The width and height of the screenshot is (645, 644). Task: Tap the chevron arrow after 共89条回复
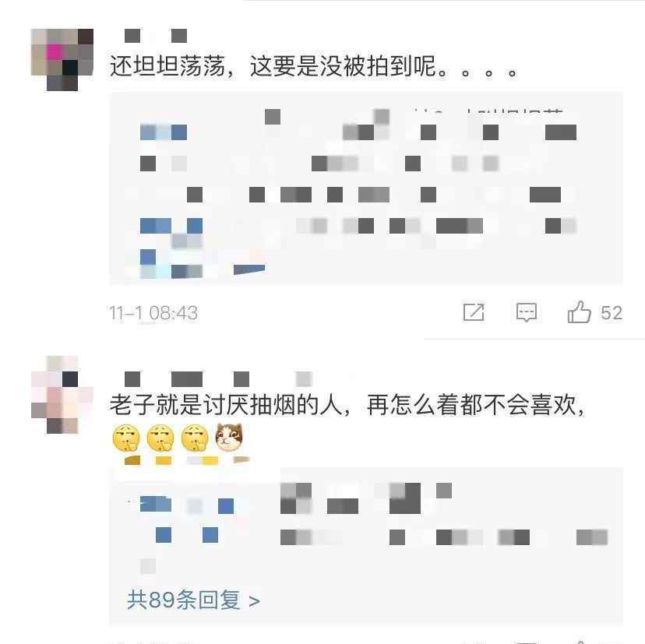point(255,601)
